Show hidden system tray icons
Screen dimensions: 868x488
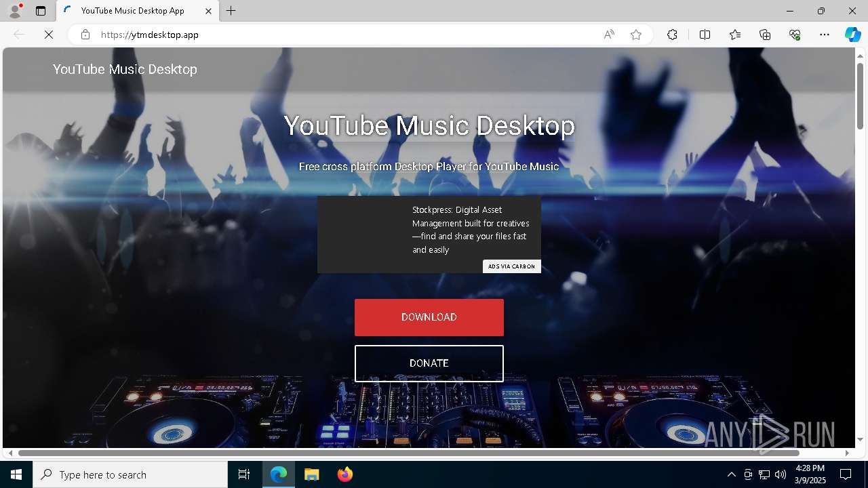(731, 474)
